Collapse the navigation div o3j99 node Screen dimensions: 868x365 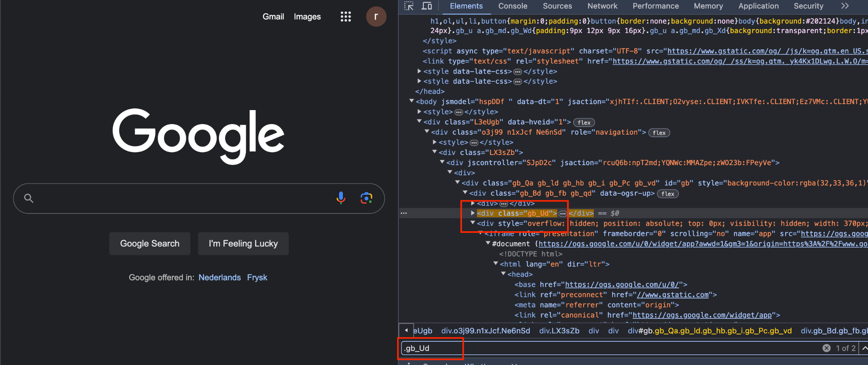tap(427, 132)
